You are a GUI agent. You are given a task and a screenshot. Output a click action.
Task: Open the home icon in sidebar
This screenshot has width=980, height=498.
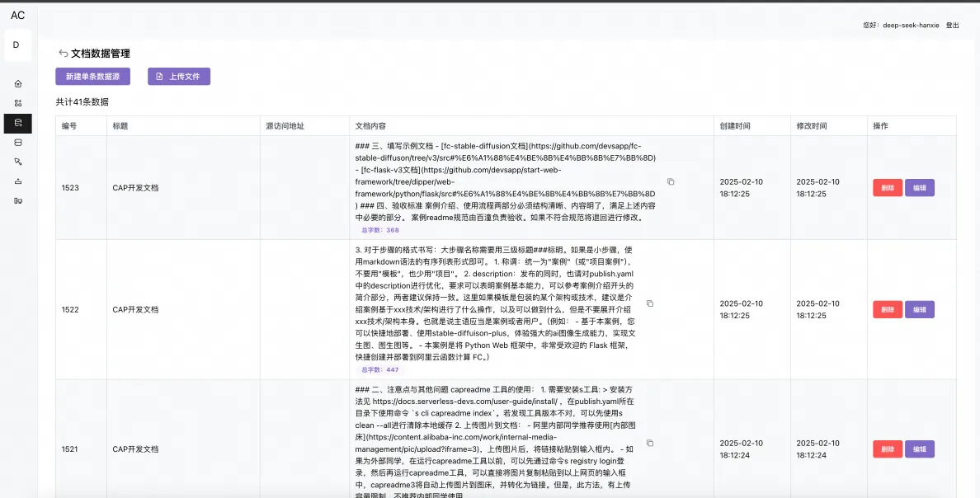[18, 84]
